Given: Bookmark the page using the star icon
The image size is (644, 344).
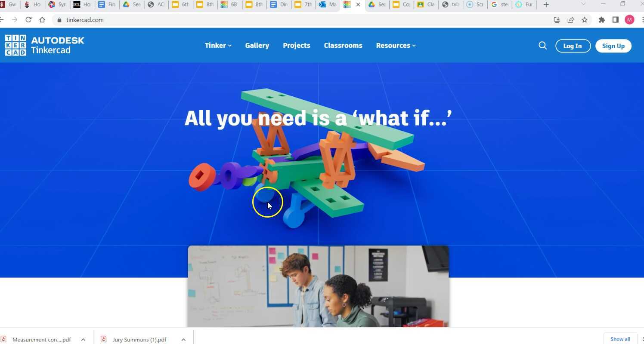Looking at the screenshot, I should 585,20.
